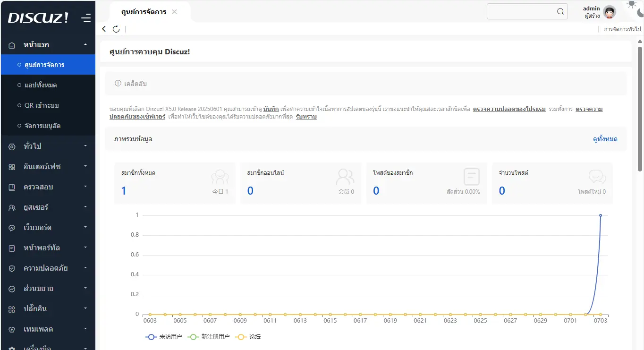Click the Discuz! logo
Image resolution: width=644 pixels, height=350 pixels.
point(38,18)
